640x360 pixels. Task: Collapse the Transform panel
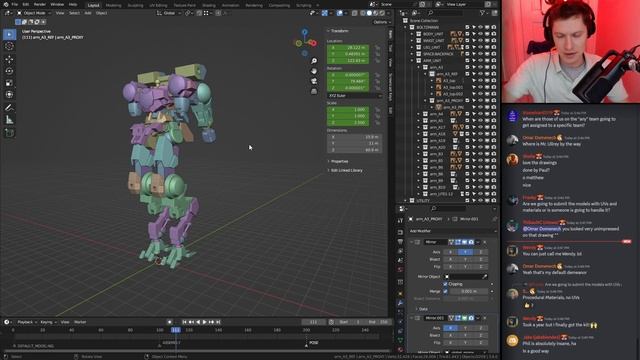338,31
